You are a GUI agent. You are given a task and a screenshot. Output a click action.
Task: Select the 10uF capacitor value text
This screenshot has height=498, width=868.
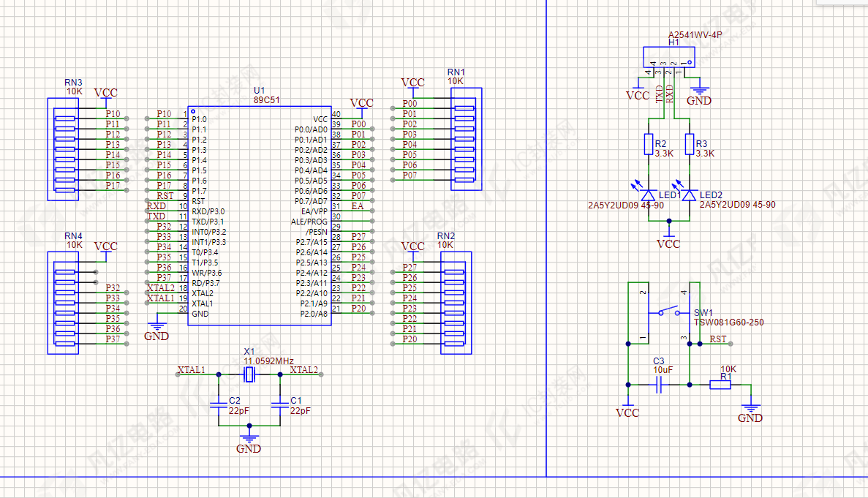coord(663,369)
